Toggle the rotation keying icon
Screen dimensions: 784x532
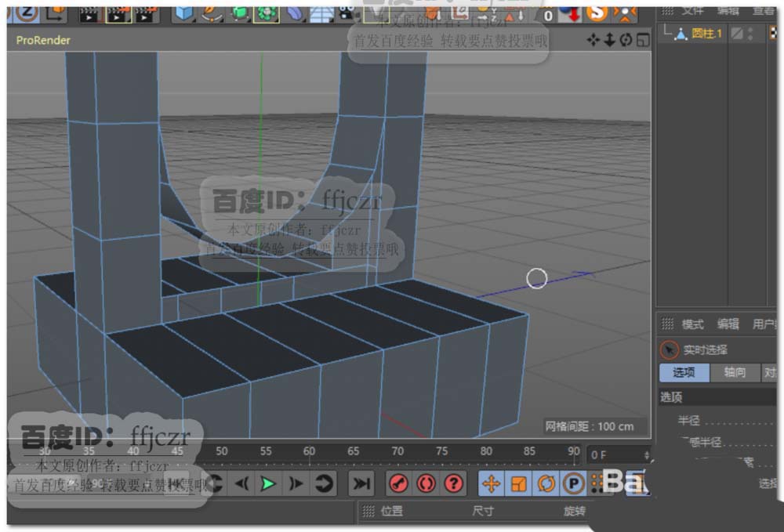click(x=546, y=483)
